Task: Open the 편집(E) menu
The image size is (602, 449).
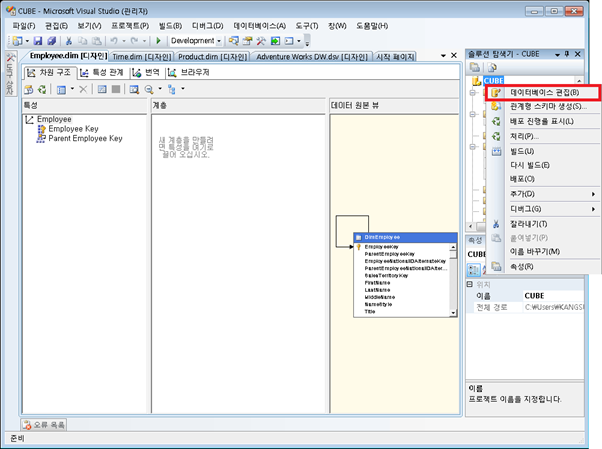Action: pos(56,26)
